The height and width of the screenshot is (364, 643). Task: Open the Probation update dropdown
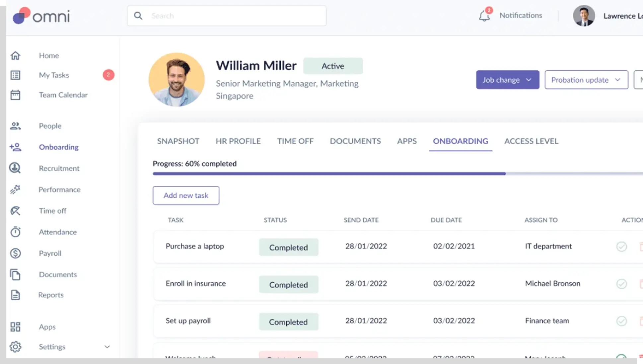(x=586, y=80)
